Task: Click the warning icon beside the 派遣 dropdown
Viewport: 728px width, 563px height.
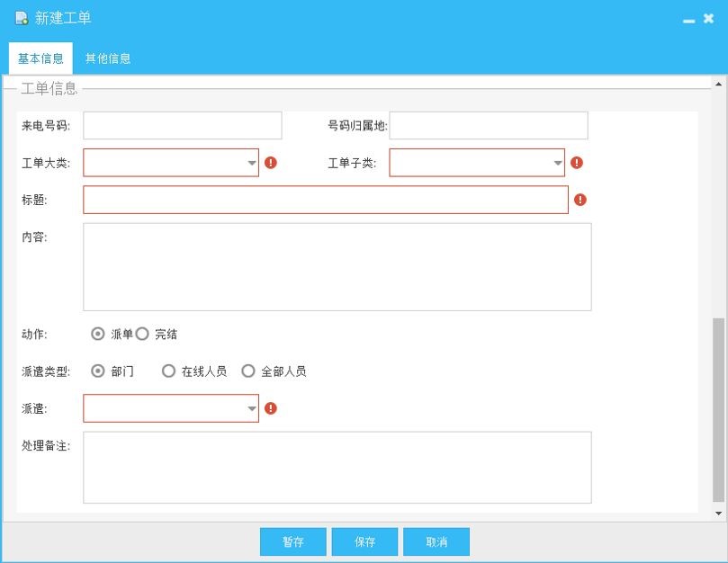Action: point(272,407)
